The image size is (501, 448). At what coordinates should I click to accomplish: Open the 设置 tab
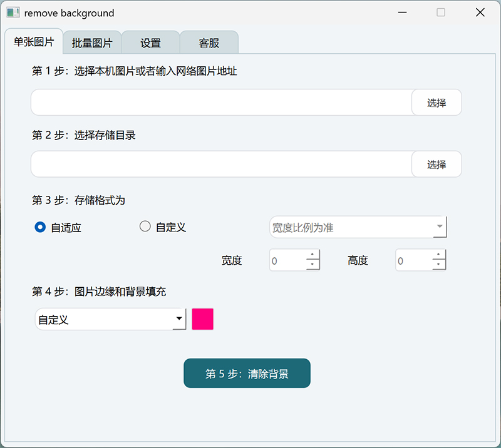click(150, 43)
